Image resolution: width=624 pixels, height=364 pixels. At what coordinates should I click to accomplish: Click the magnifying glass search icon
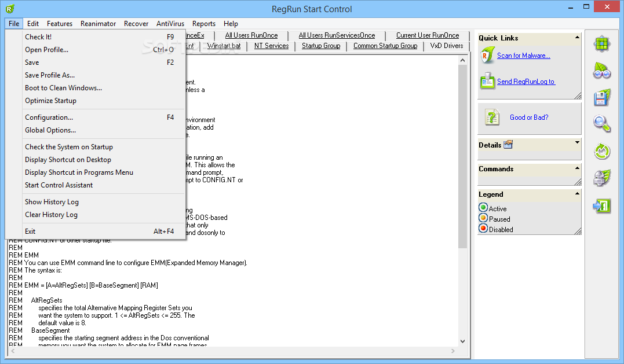click(x=602, y=124)
